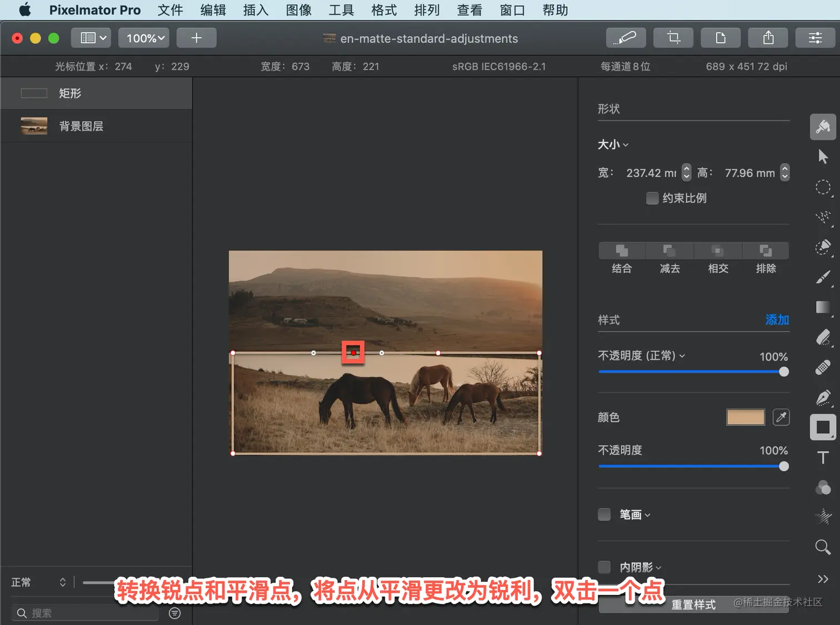The height and width of the screenshot is (625, 840).
Task: Expand the 内阴影 options chevron
Action: tap(659, 567)
